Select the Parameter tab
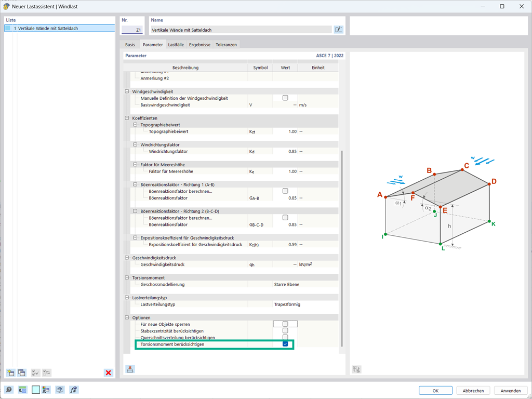Viewport: 532px width, 399px height. pyautogui.click(x=153, y=45)
